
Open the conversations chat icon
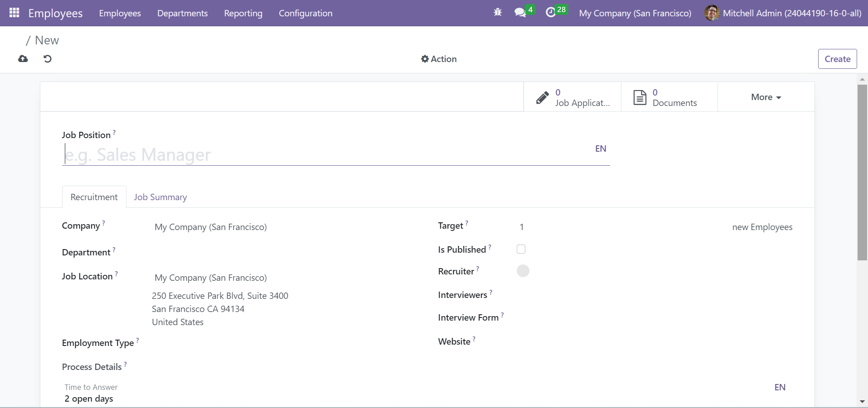pyautogui.click(x=520, y=13)
